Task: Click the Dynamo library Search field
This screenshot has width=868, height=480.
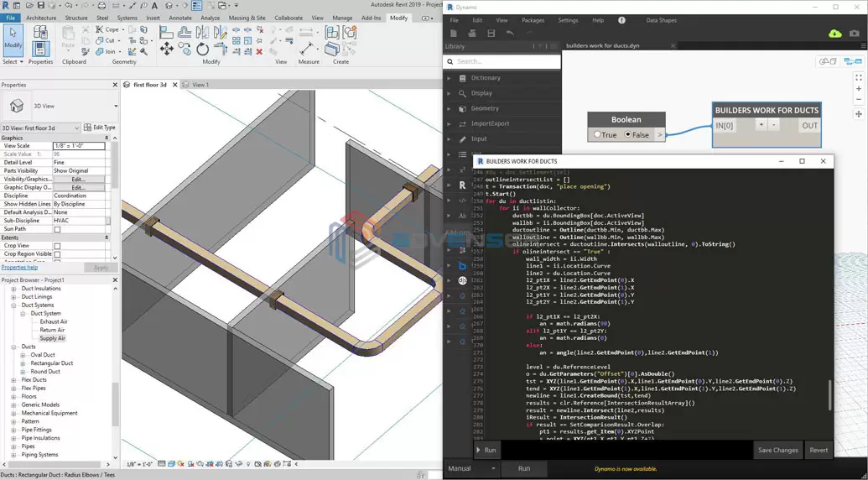Action: pyautogui.click(x=502, y=61)
